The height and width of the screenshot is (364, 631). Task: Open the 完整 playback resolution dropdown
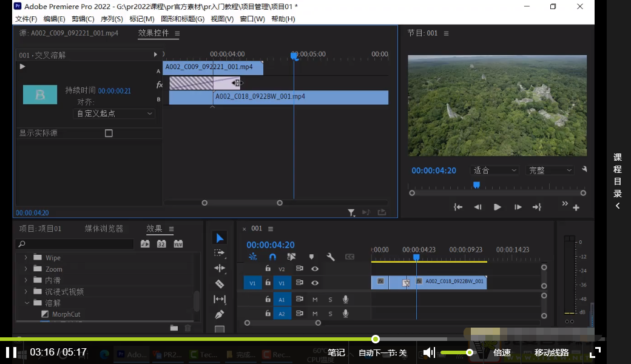[550, 170]
